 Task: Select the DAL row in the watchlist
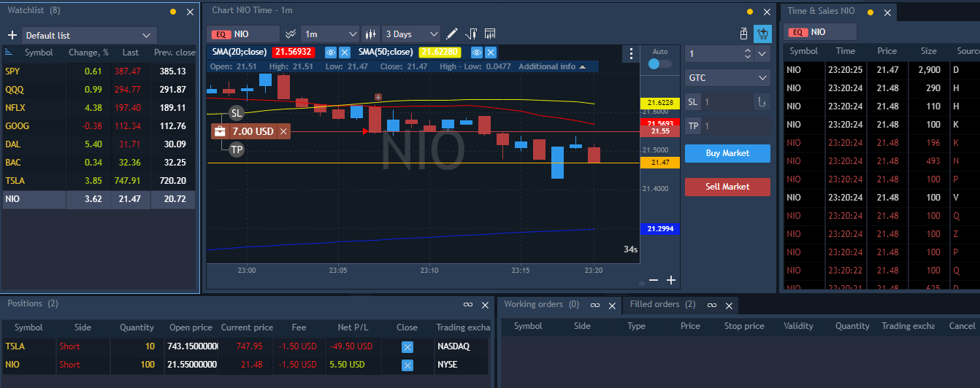(x=99, y=144)
